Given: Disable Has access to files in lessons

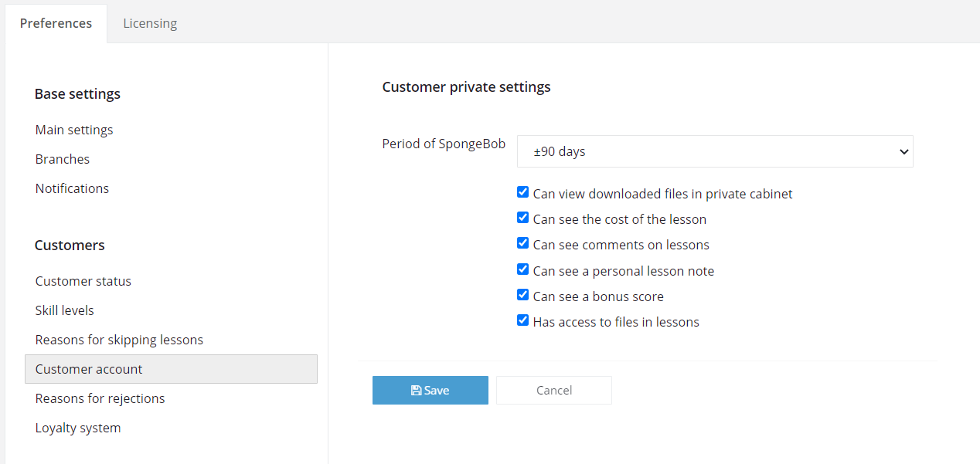Looking at the screenshot, I should tap(523, 320).
